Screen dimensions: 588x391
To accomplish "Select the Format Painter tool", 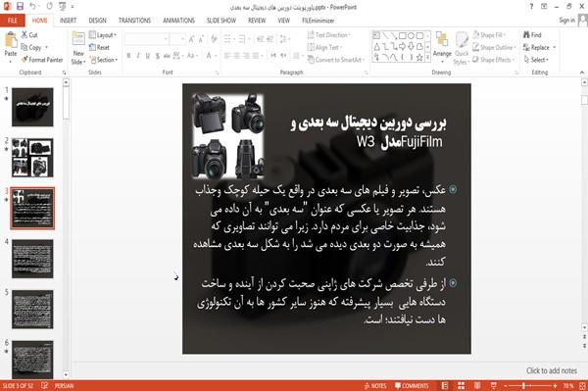I will [x=42, y=60].
